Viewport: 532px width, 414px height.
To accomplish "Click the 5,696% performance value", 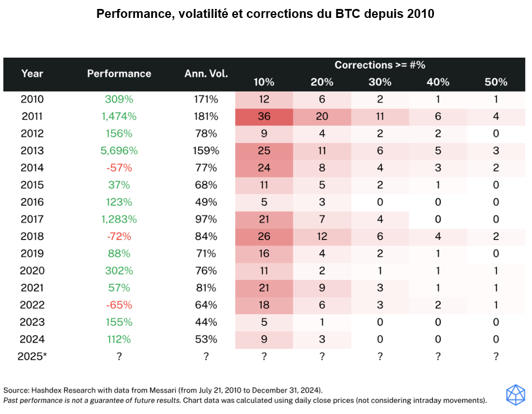I will tap(119, 151).
